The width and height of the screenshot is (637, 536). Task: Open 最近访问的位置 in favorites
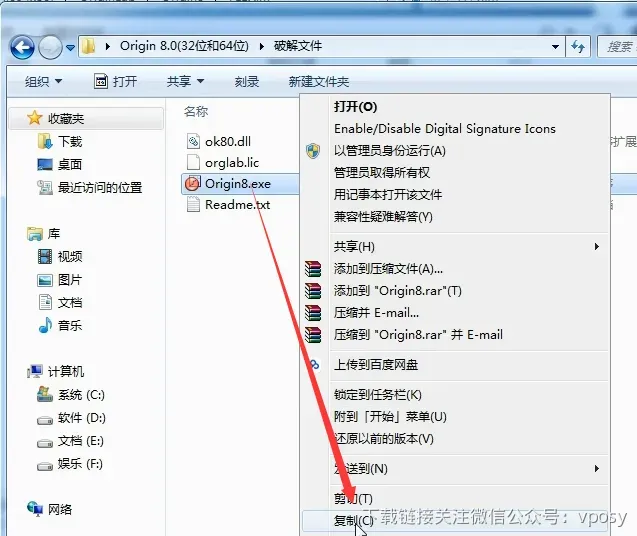coord(100,188)
